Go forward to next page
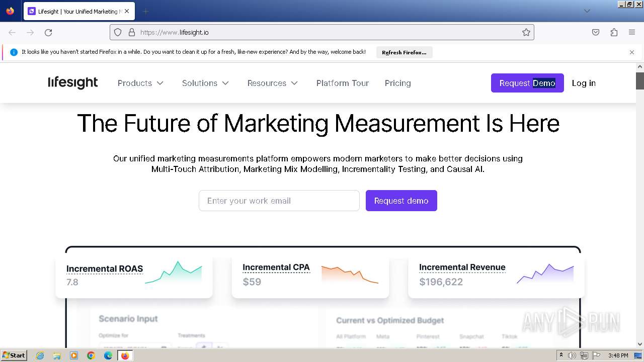 coord(30,32)
